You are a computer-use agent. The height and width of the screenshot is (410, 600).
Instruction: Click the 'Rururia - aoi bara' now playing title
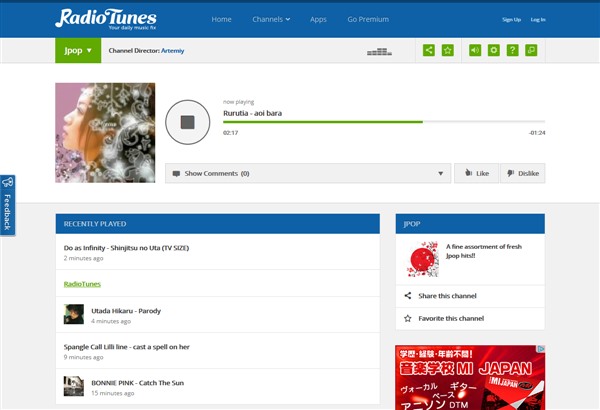pos(253,113)
